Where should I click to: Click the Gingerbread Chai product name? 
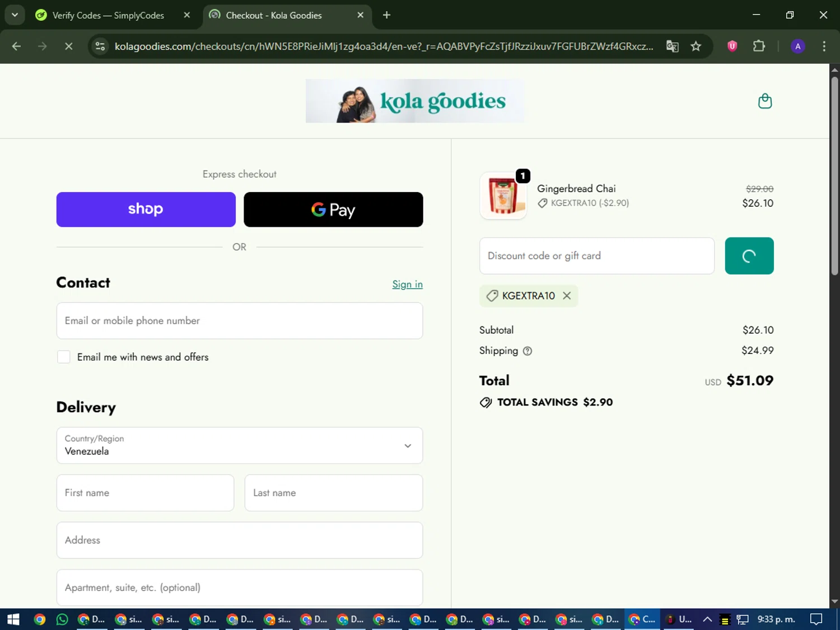pos(576,189)
